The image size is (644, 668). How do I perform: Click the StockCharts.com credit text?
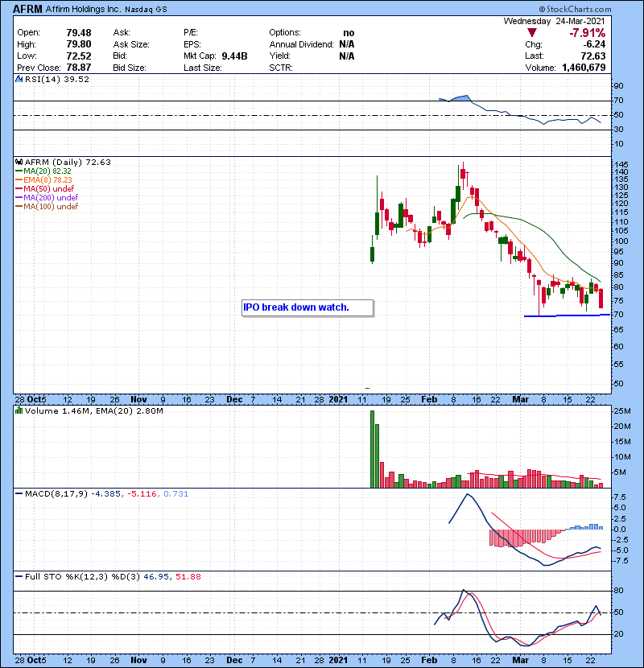click(575, 9)
